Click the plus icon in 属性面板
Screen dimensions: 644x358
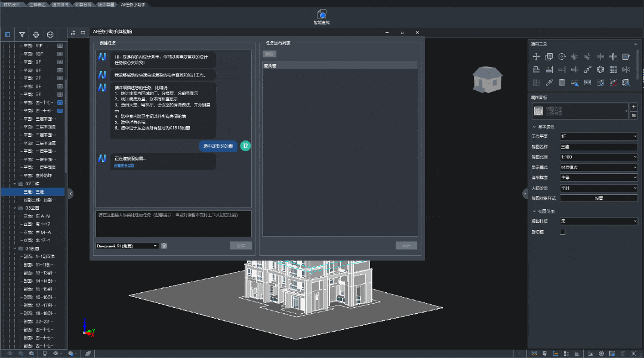click(634, 107)
